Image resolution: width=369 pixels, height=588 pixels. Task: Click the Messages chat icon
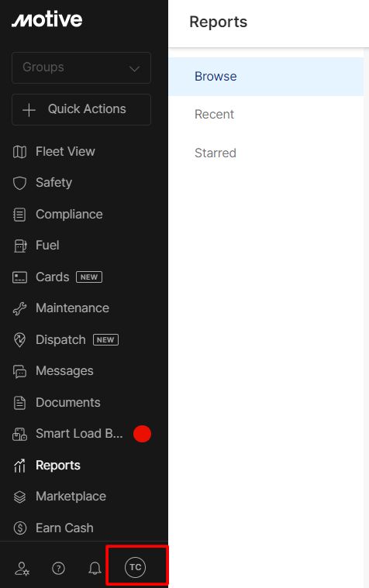pos(19,371)
